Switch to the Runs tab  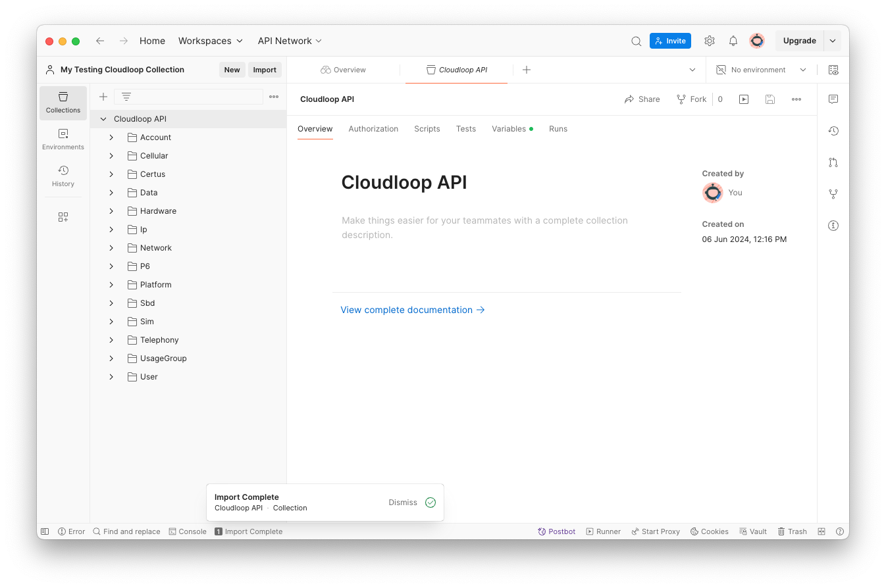(x=558, y=129)
